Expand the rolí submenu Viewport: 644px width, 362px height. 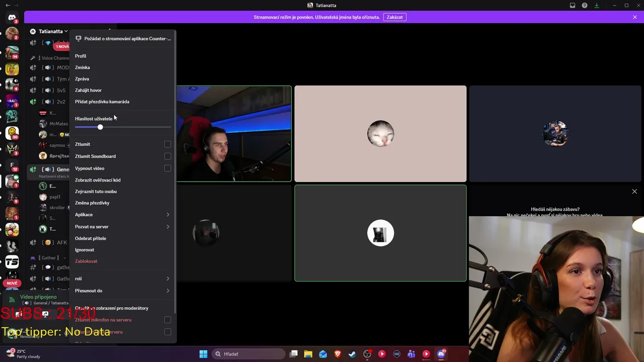coord(122,279)
